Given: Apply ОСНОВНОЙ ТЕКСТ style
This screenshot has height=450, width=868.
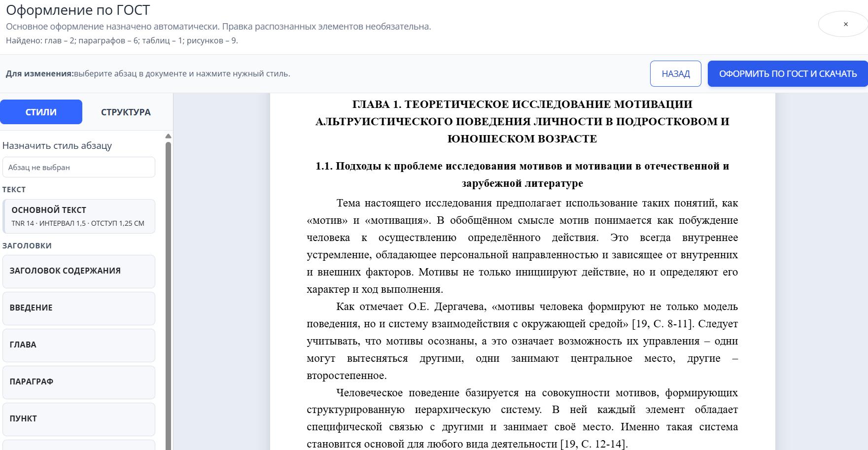Looking at the screenshot, I should [79, 216].
